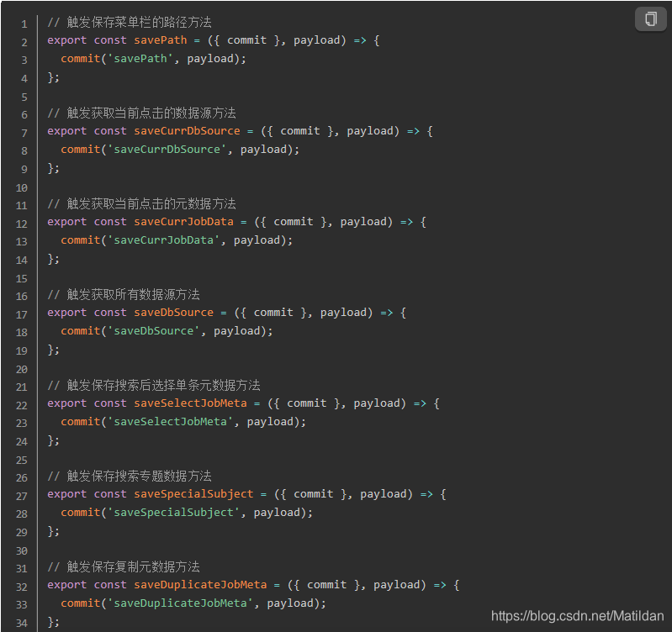Click line number 1 in gutter

(24, 24)
